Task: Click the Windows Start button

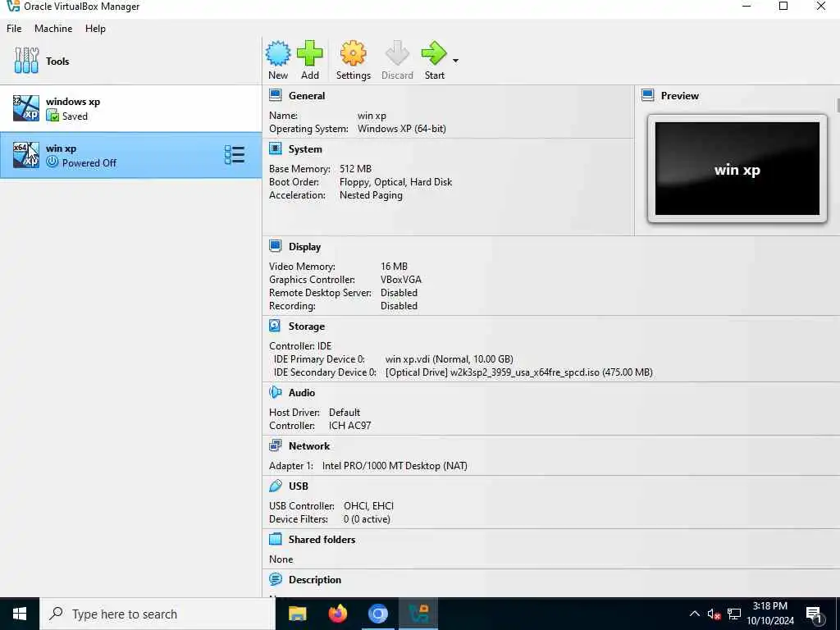Action: point(20,614)
